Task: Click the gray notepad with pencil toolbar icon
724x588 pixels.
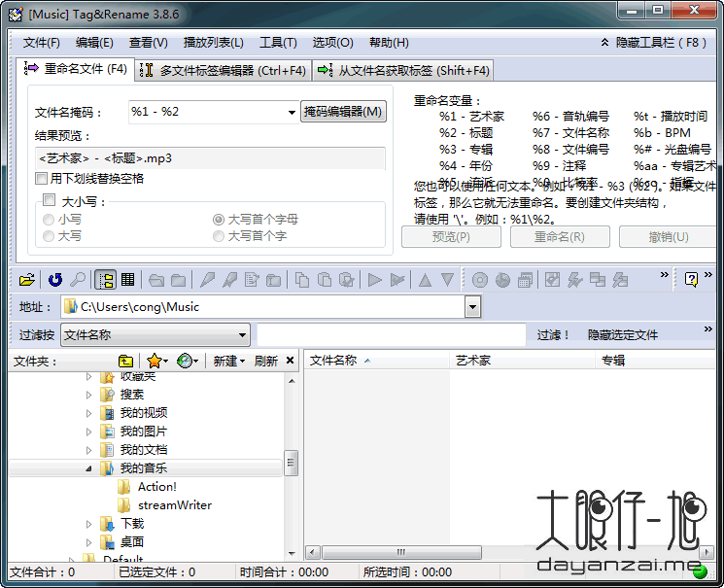Action: (252, 280)
